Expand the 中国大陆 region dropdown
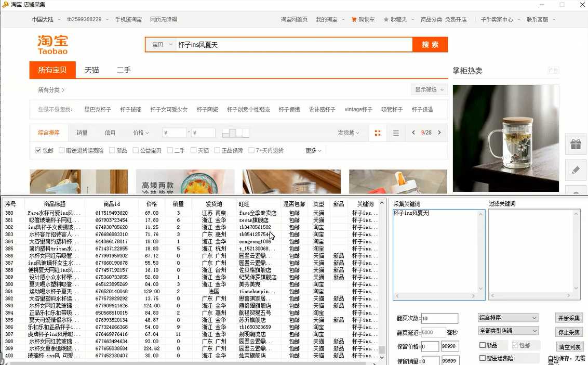Viewport: 588px width, 365px height. point(46,20)
